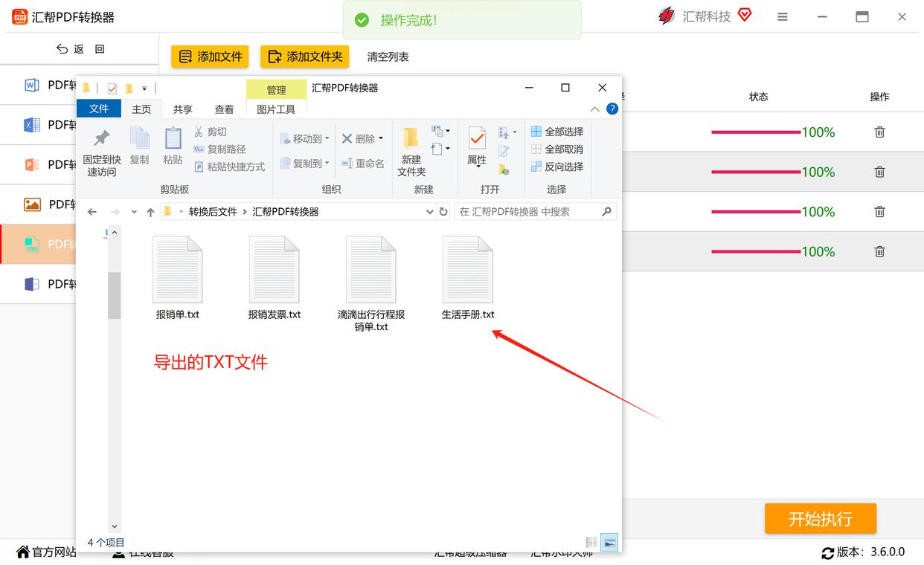Delete the first 100% row in converter

tap(879, 132)
